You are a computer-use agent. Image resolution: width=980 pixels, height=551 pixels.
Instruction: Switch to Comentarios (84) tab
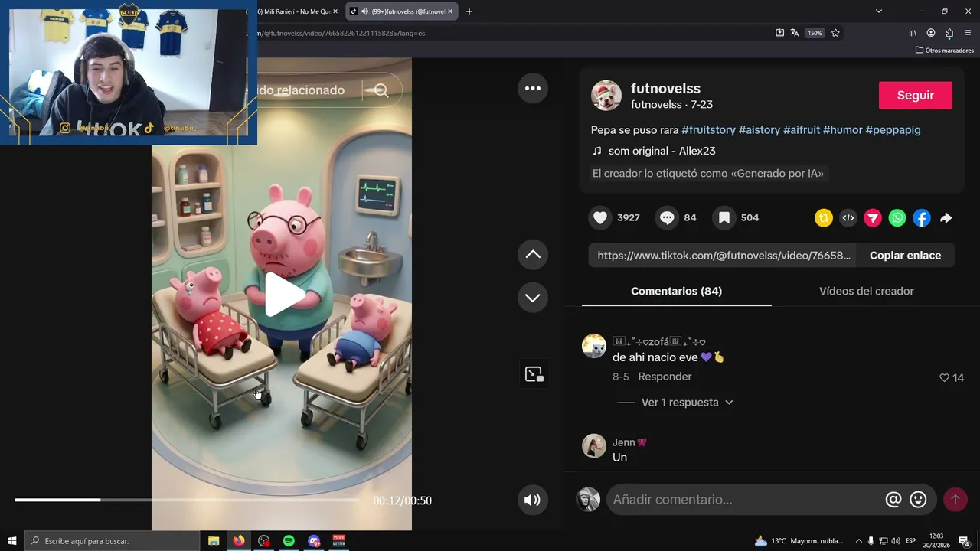(x=677, y=292)
